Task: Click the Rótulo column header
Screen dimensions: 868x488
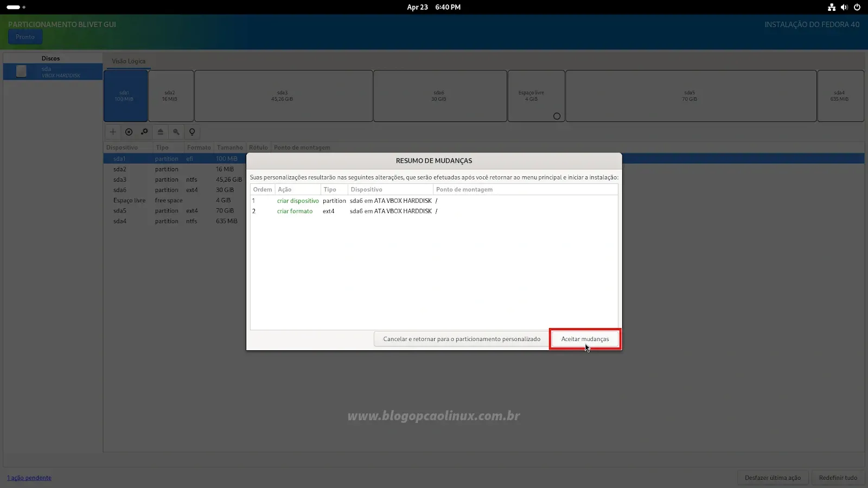Action: pyautogui.click(x=258, y=147)
